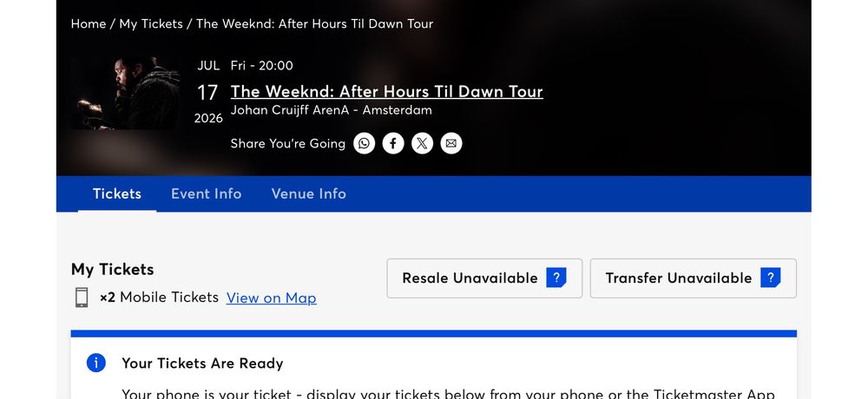Viewport: 868px width, 399px height.
Task: Click the last breadcrumb item for The Weeknd tour
Action: (x=314, y=23)
